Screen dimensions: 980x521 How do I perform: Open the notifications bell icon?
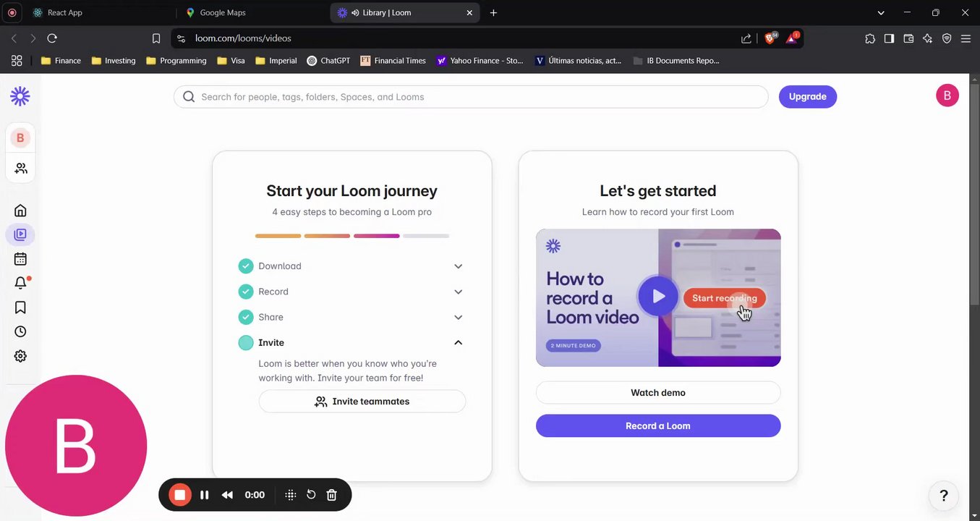pos(20,283)
